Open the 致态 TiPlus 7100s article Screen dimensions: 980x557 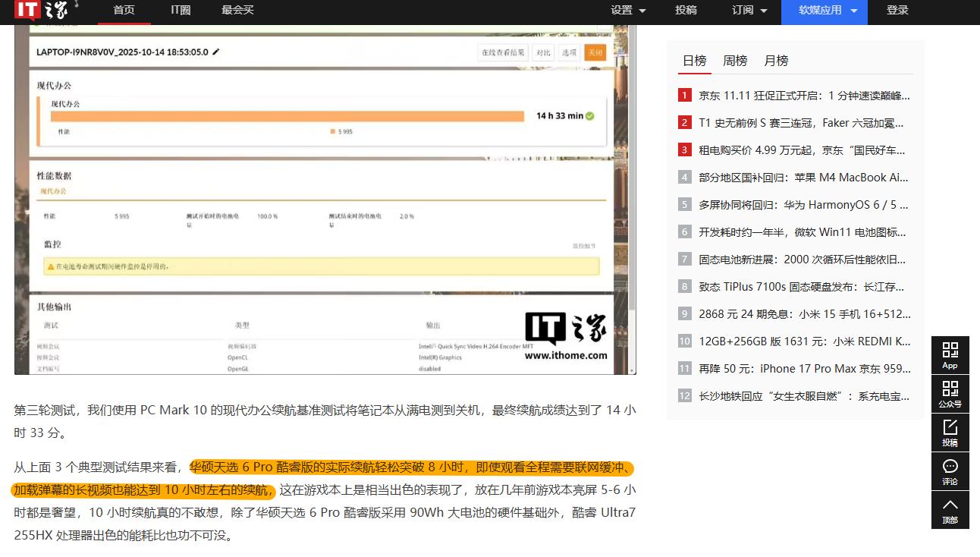pos(803,287)
